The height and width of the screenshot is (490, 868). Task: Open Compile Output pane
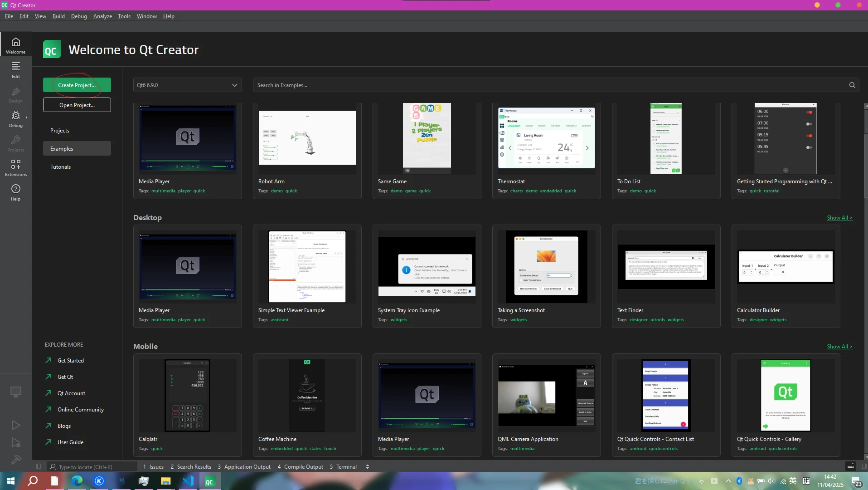coord(300,467)
